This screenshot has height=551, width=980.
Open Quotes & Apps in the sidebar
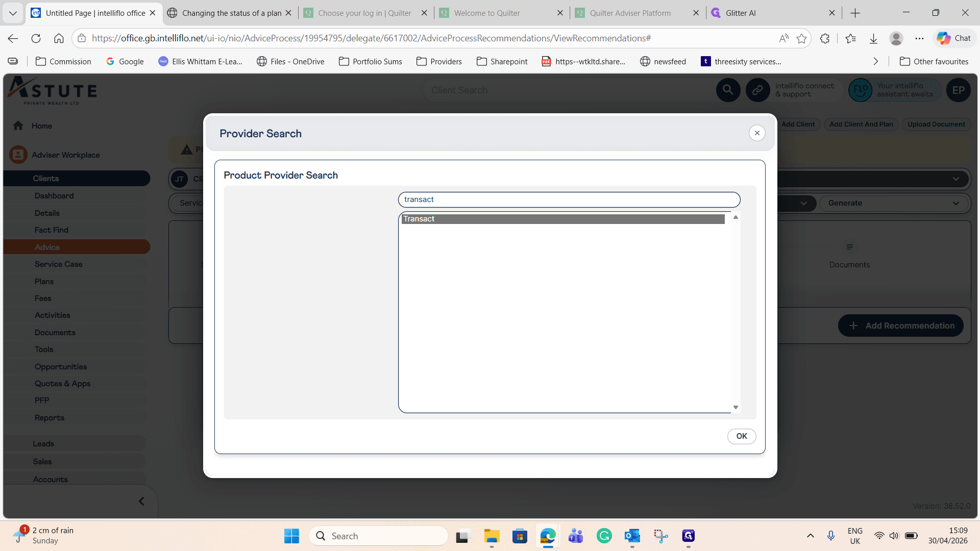pos(62,384)
